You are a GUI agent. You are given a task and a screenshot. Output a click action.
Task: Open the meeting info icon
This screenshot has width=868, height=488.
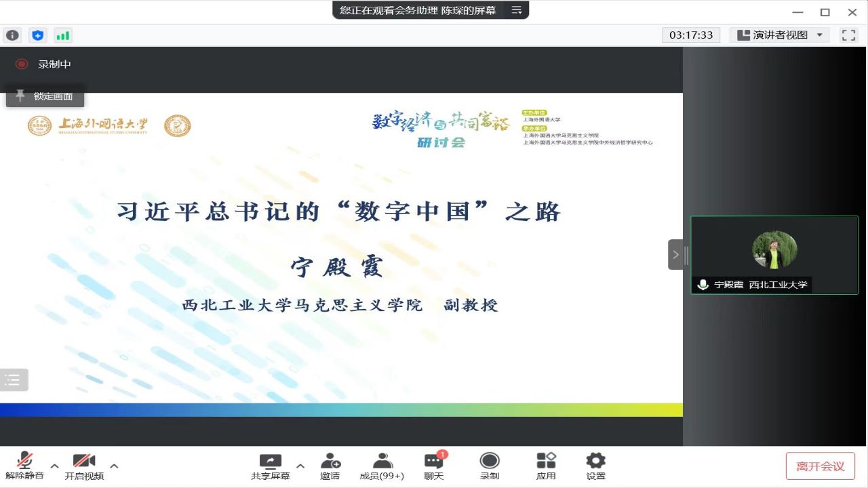tap(12, 35)
